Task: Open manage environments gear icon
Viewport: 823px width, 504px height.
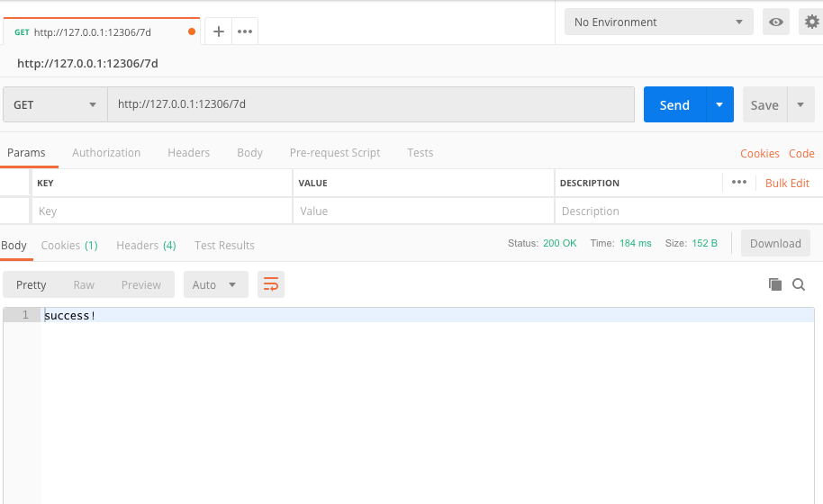Action: pos(811,22)
